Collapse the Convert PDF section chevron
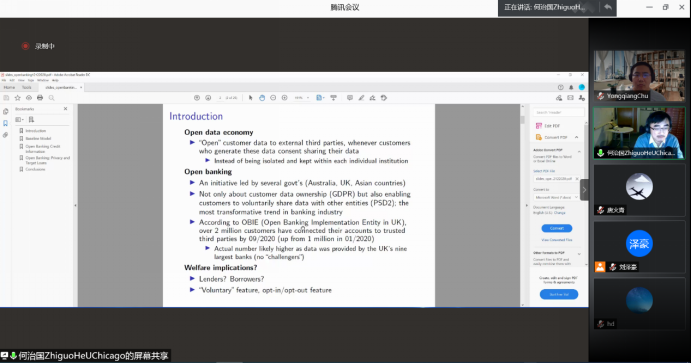The image size is (691, 364). 576,137
